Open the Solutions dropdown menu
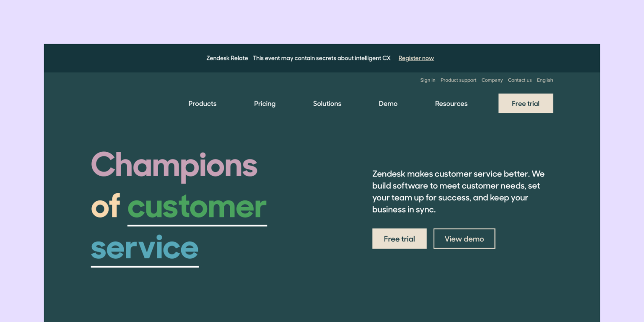 click(327, 104)
